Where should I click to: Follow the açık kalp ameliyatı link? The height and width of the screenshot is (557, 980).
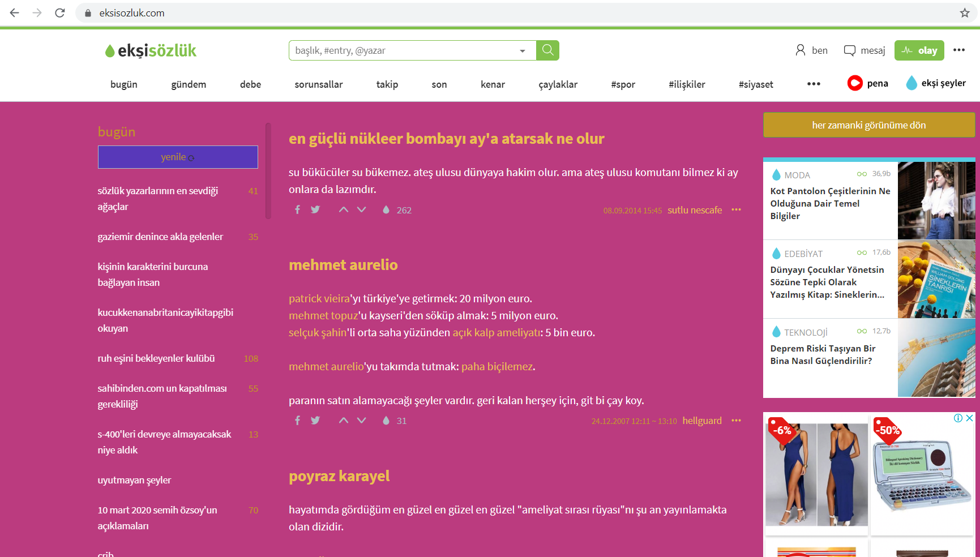click(x=497, y=332)
